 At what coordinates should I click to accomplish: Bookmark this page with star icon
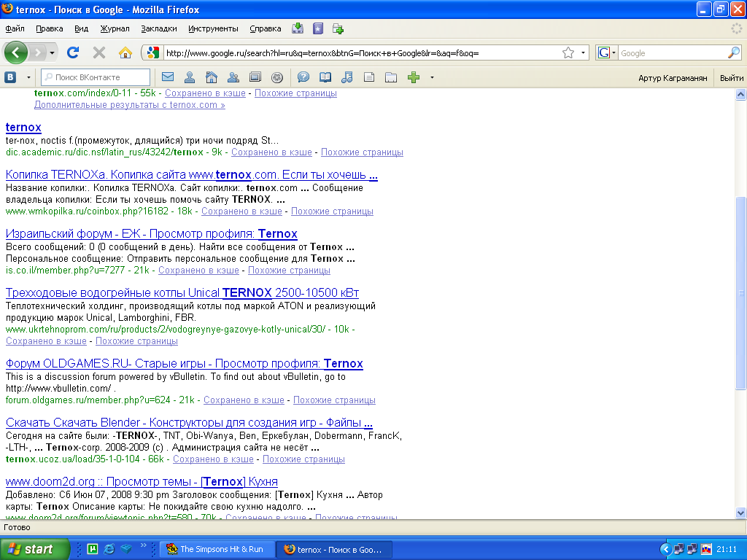[568, 52]
